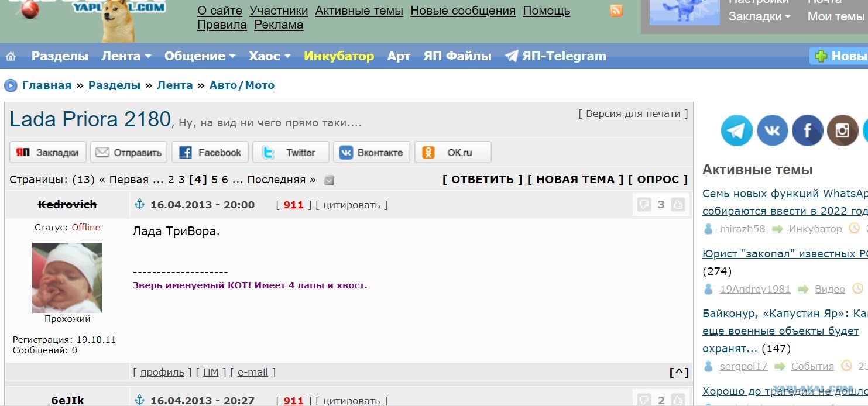
Task: Expand the Лента dropdown menu
Action: pos(126,56)
